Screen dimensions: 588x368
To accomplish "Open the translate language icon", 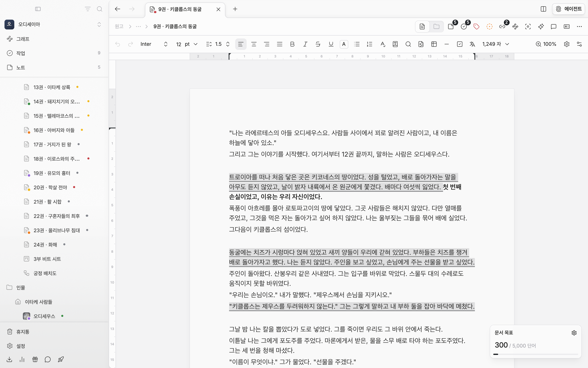I will (472, 44).
